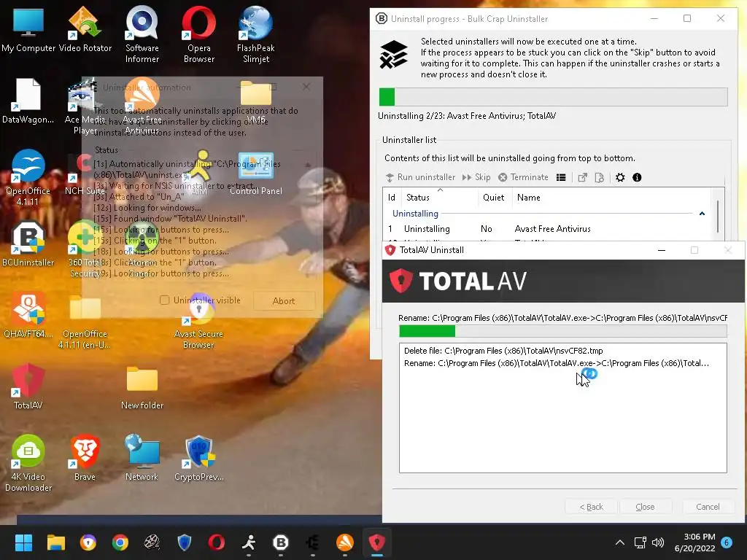This screenshot has width=747, height=560.
Task: Click the Id column header
Action: tap(392, 198)
